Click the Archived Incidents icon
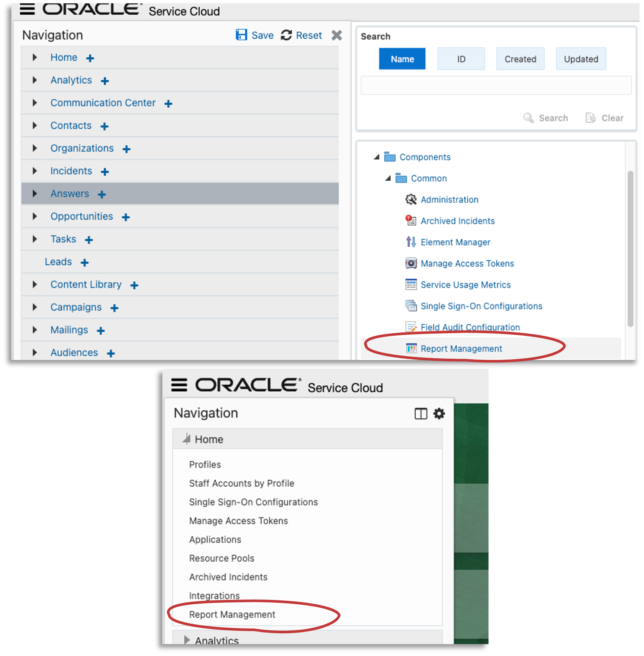Image resolution: width=644 pixels, height=656 pixels. pyautogui.click(x=411, y=221)
